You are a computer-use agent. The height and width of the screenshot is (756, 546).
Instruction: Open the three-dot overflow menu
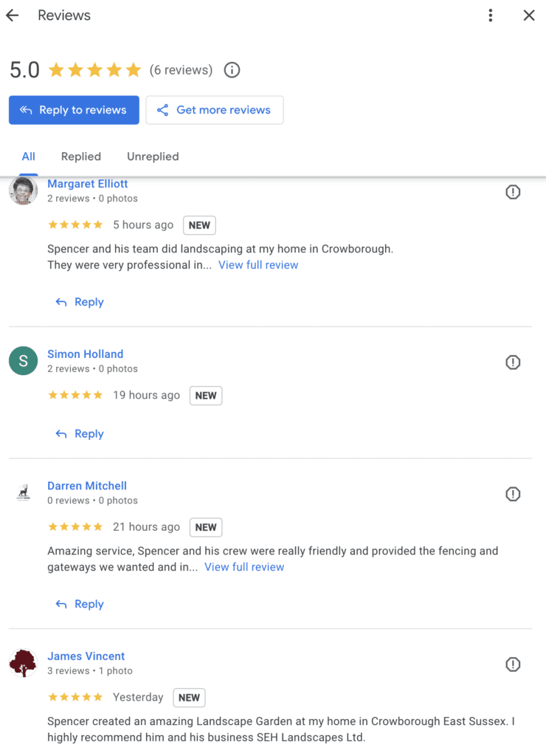click(491, 15)
